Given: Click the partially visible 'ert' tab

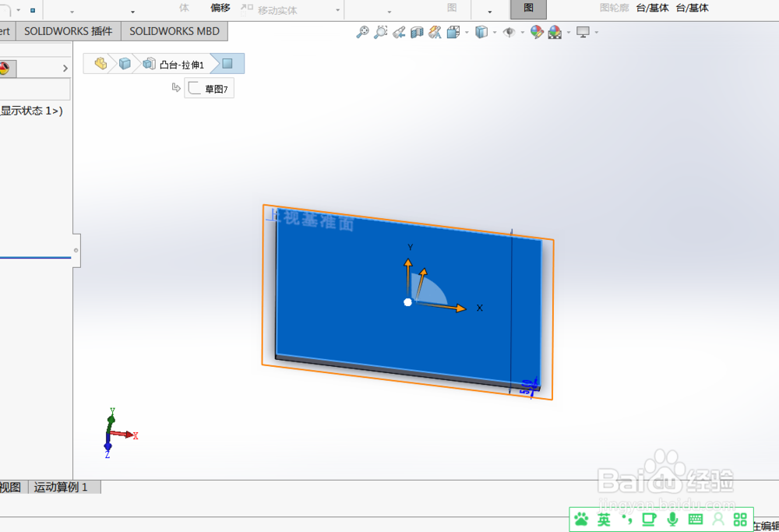Looking at the screenshot, I should (x=6, y=31).
